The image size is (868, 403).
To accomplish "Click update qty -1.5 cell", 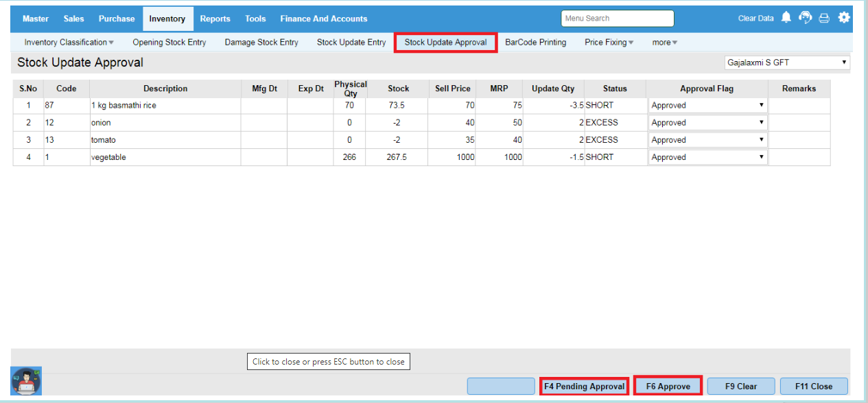I will pos(553,157).
